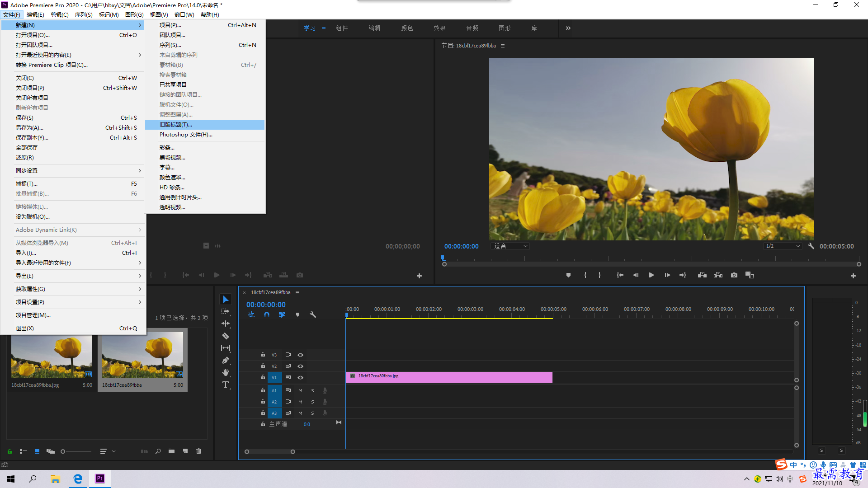
Task: Toggle snap magnet in timeline
Action: pos(267,314)
